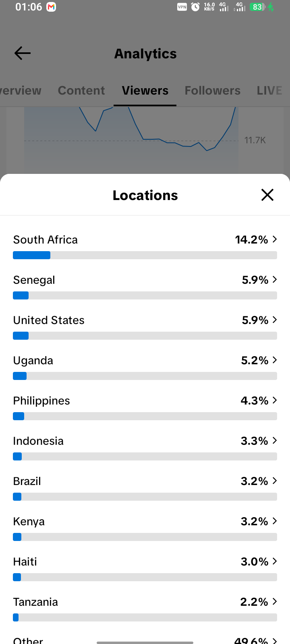Expand the Uganda row chevron

275,360
